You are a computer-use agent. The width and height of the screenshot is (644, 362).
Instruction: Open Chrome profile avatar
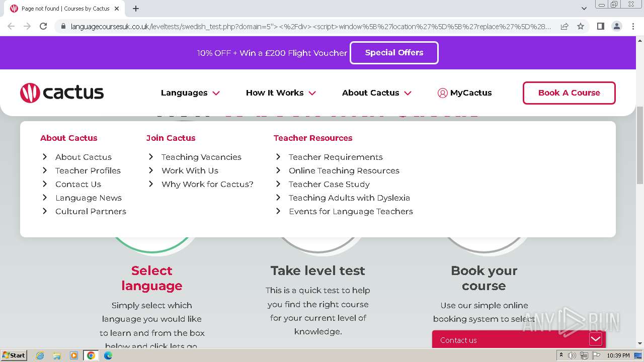(x=616, y=26)
